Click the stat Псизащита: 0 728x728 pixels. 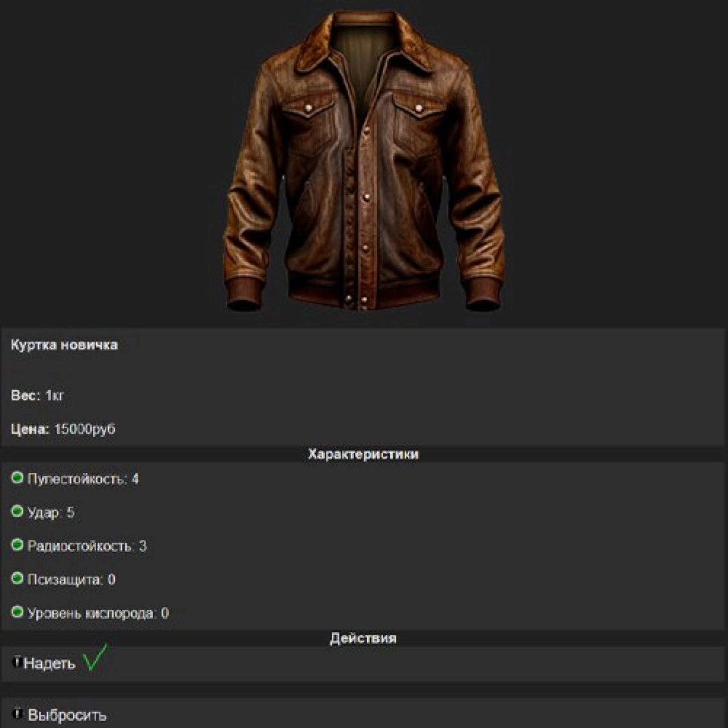[x=71, y=580]
